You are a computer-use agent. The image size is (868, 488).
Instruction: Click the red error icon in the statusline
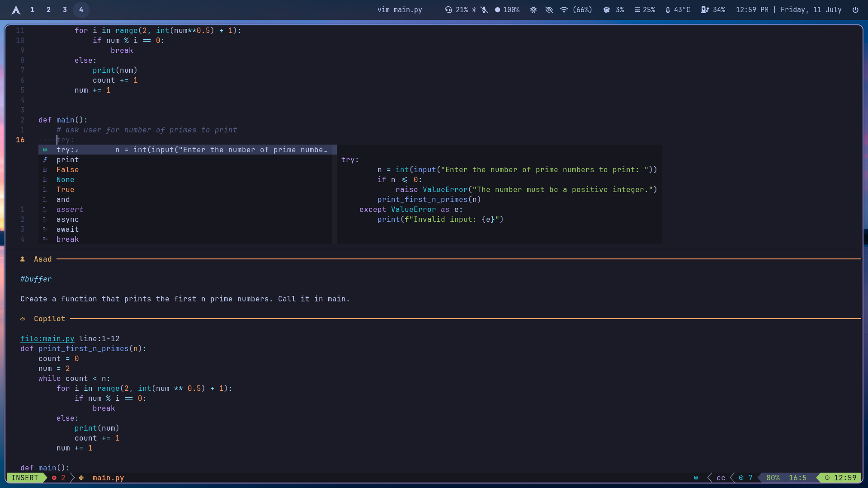[54, 478]
